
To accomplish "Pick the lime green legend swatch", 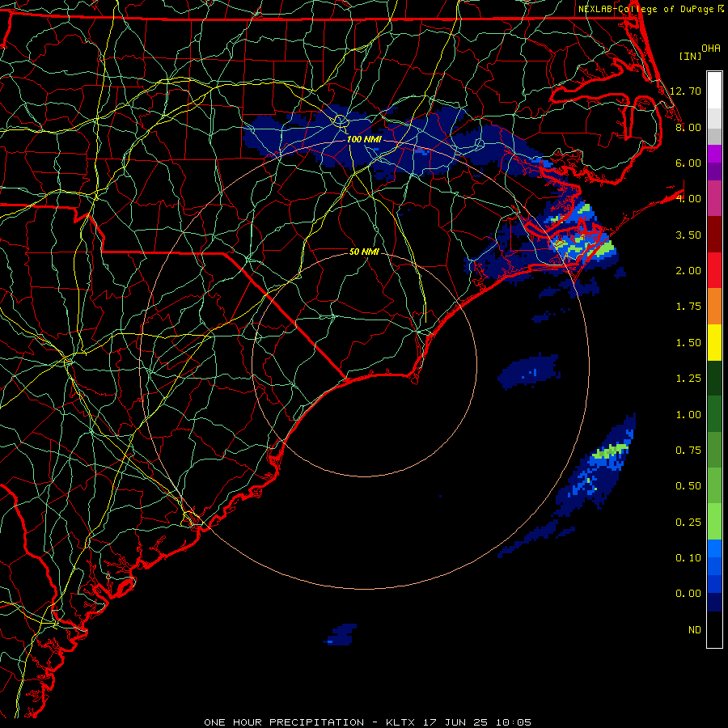I will (714, 522).
